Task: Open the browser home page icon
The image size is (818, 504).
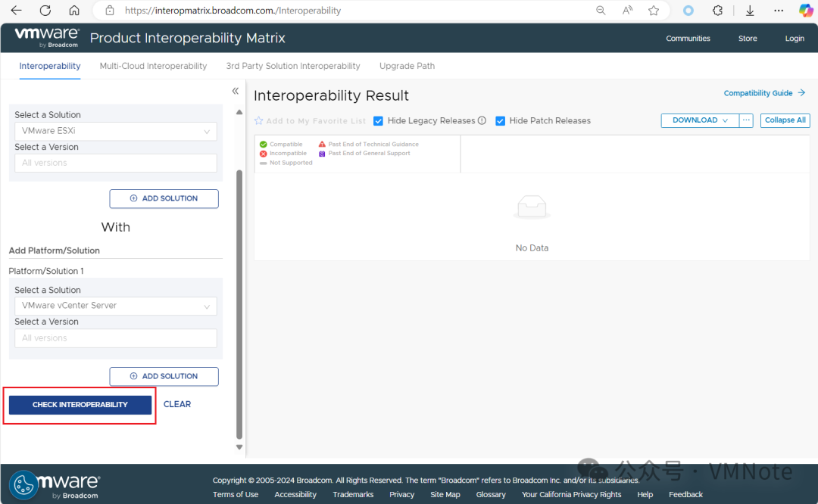Action: tap(74, 11)
